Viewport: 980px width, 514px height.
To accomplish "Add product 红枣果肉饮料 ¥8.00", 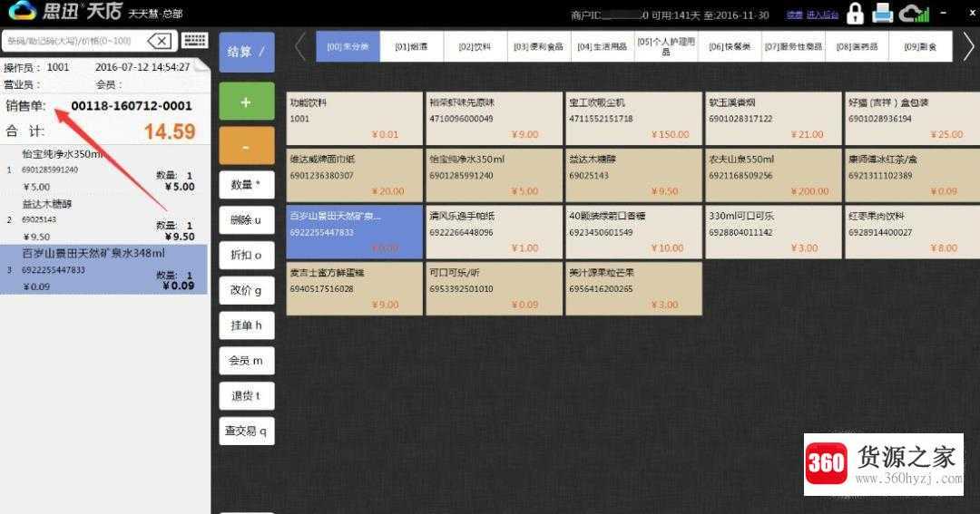I will [x=913, y=232].
